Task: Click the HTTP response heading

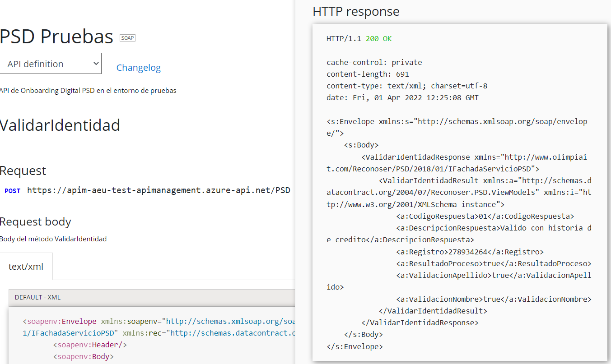Action: [x=356, y=11]
